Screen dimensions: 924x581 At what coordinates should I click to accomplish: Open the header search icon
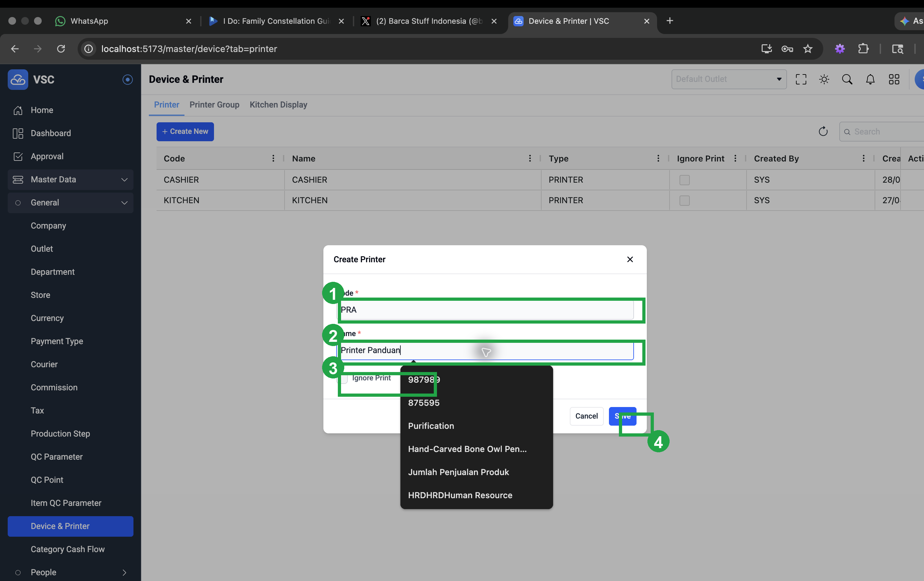847,79
